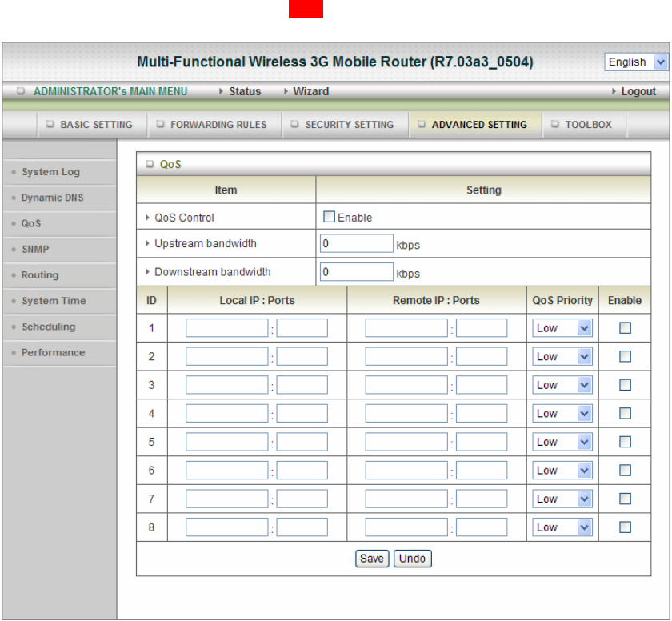Click the Logout link
This screenshot has height=621, width=672.
tap(638, 91)
